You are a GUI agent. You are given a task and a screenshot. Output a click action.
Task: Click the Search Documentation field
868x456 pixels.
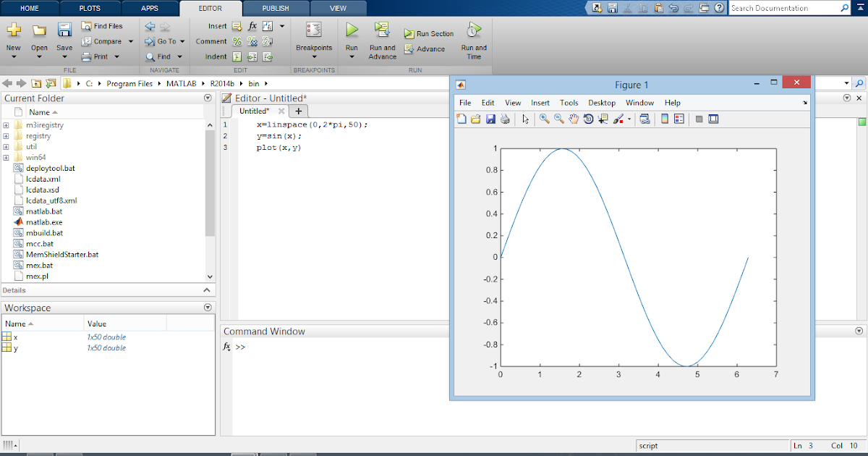point(785,8)
